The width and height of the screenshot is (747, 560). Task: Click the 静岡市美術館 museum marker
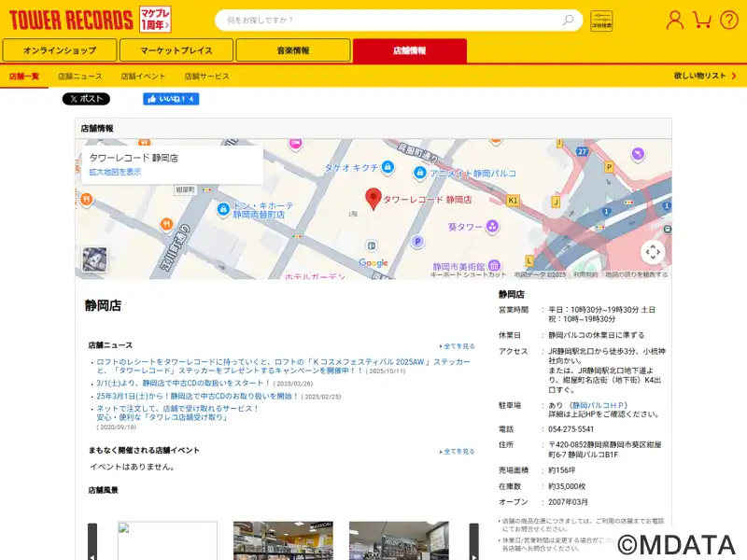pos(494,265)
